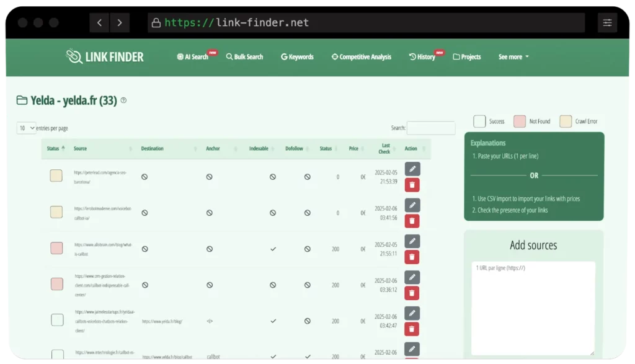Navigate to the Keywords section
The width and height of the screenshot is (635, 364).
[x=297, y=56]
